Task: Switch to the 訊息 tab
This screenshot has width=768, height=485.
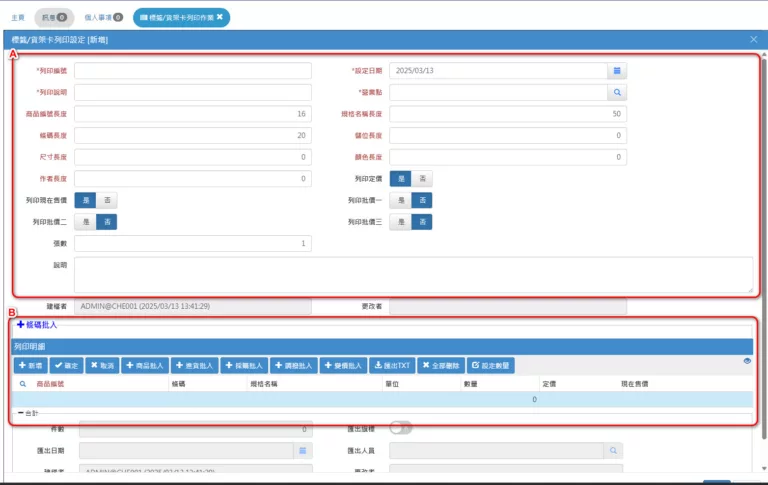Action: coord(54,17)
